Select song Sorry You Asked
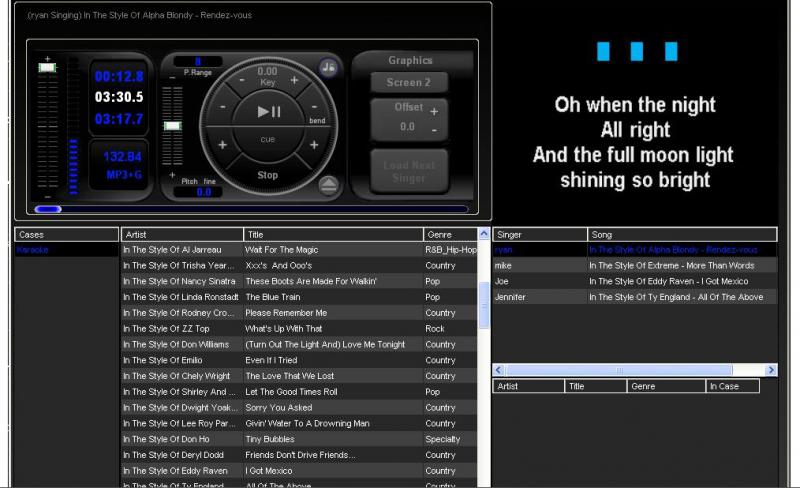Viewport: 800px width, 488px height. point(279,408)
